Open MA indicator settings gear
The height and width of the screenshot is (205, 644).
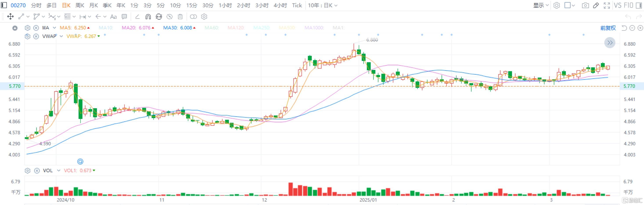pos(27,28)
